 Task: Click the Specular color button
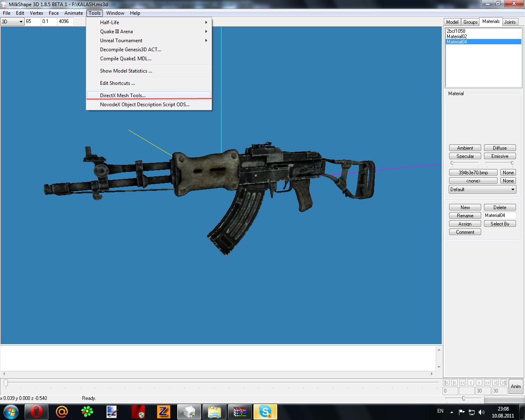click(465, 156)
